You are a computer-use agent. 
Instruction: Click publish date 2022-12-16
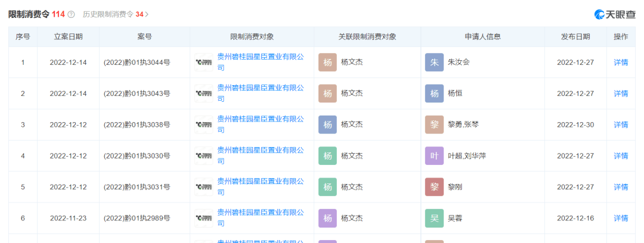(575, 219)
